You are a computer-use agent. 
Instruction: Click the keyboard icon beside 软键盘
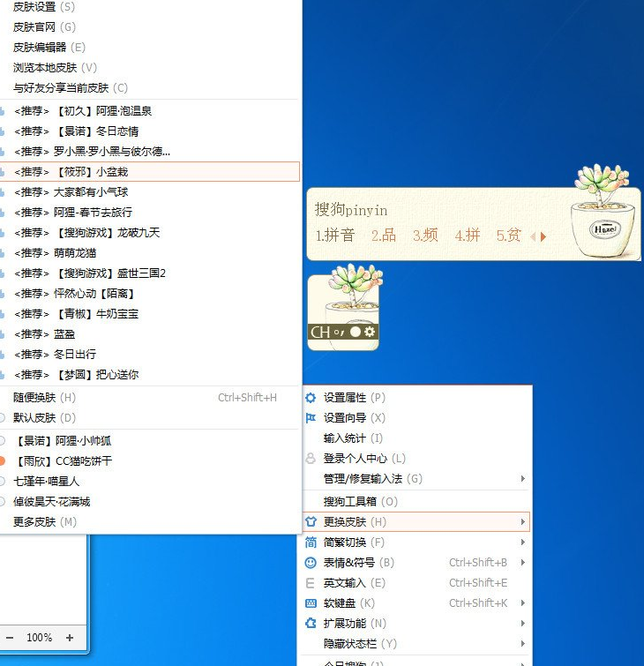point(311,603)
